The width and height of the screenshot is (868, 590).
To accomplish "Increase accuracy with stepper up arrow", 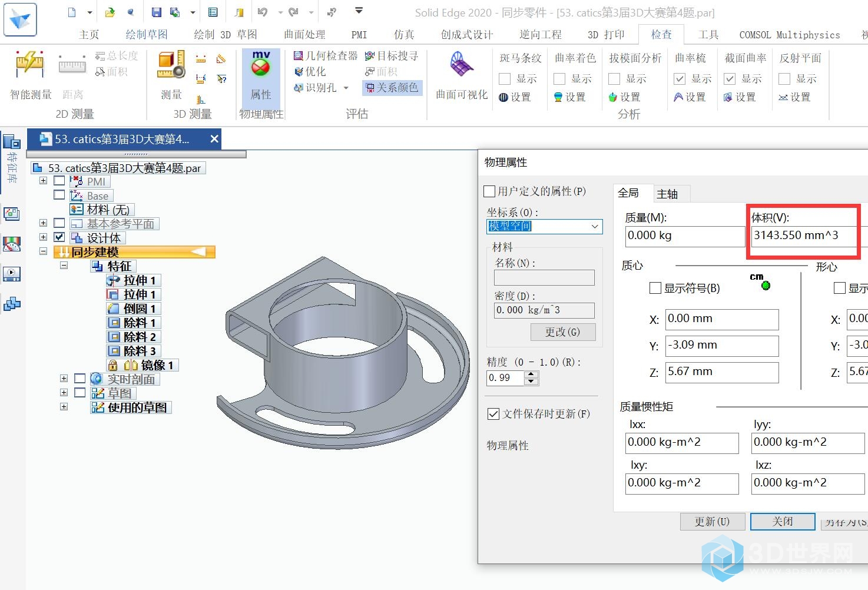I will coord(531,374).
